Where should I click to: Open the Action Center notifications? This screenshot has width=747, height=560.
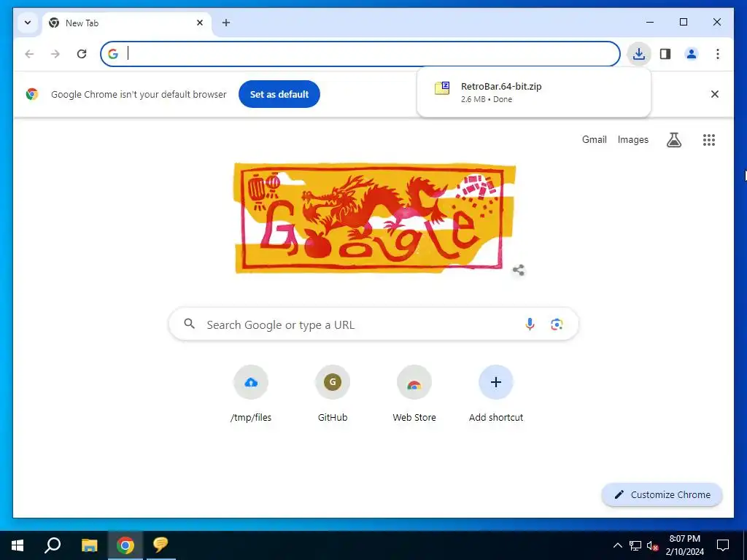723,545
